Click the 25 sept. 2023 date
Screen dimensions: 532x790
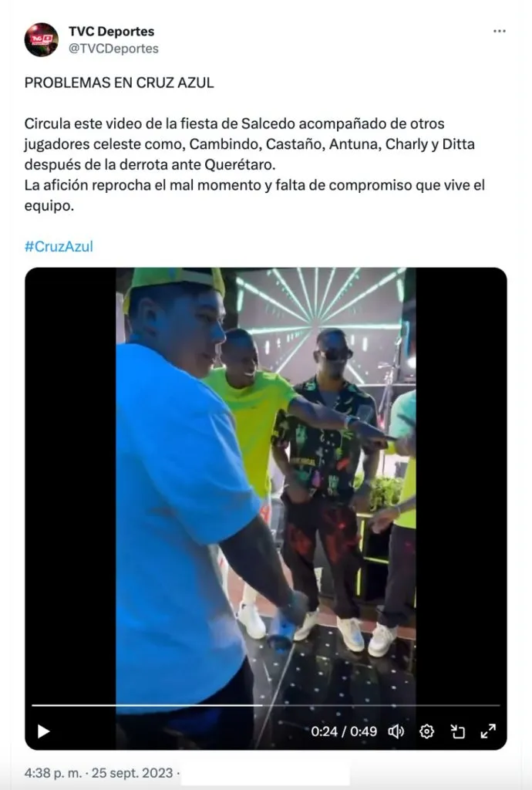(133, 773)
